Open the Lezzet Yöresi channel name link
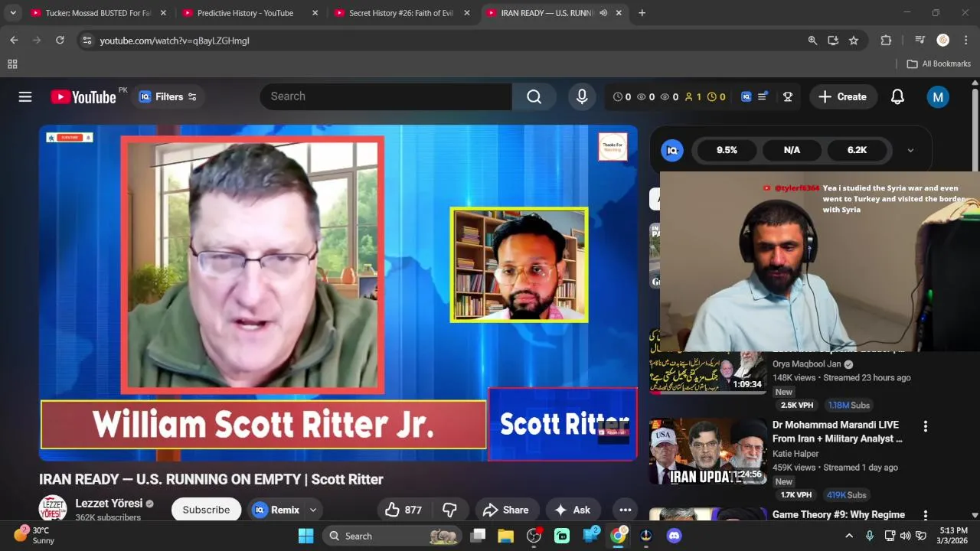The width and height of the screenshot is (980, 551). tap(109, 504)
